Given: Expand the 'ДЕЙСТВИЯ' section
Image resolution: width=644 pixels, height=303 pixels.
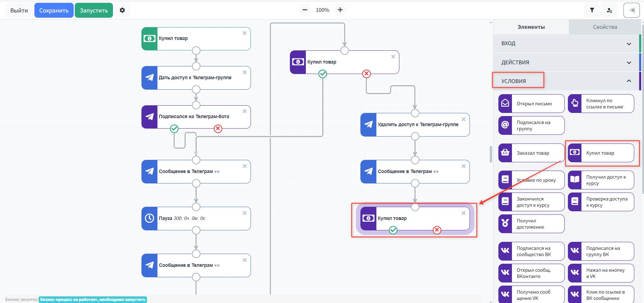Looking at the screenshot, I should [x=566, y=63].
